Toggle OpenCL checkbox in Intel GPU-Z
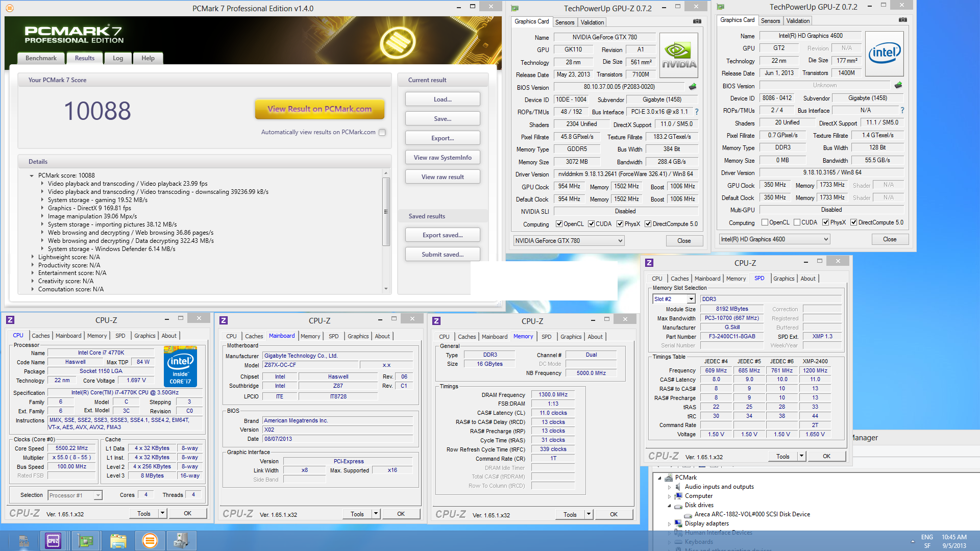The height and width of the screenshot is (551, 980). point(765,222)
